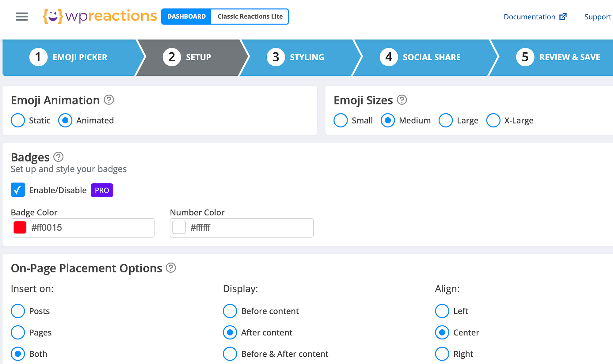Click the Social Share step 4 icon
Image resolution: width=613 pixels, height=364 pixels.
point(387,57)
